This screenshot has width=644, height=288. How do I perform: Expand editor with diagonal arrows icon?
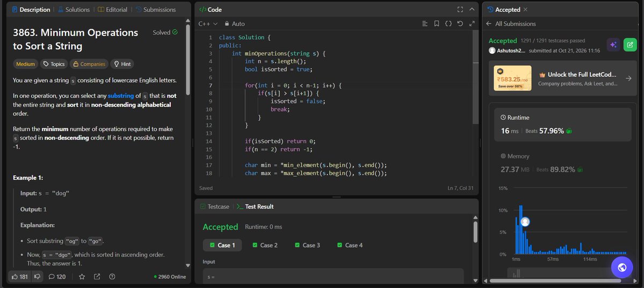point(472,24)
